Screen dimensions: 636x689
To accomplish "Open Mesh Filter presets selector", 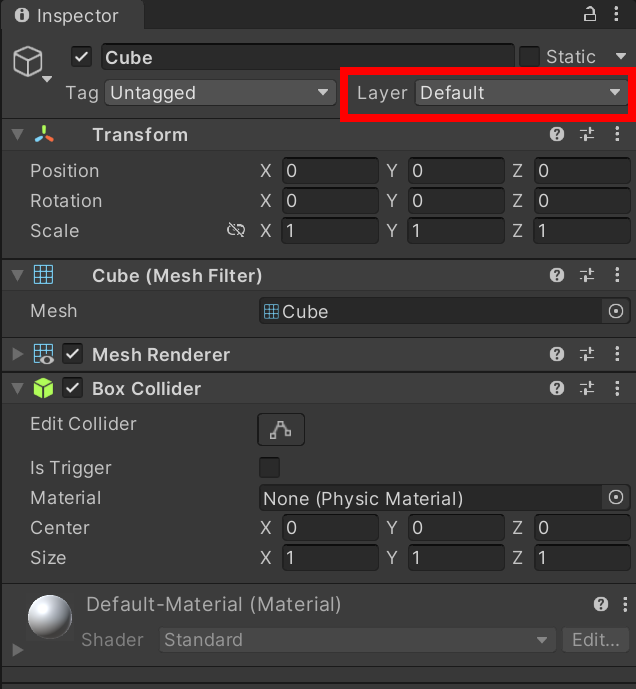I will tap(587, 275).
